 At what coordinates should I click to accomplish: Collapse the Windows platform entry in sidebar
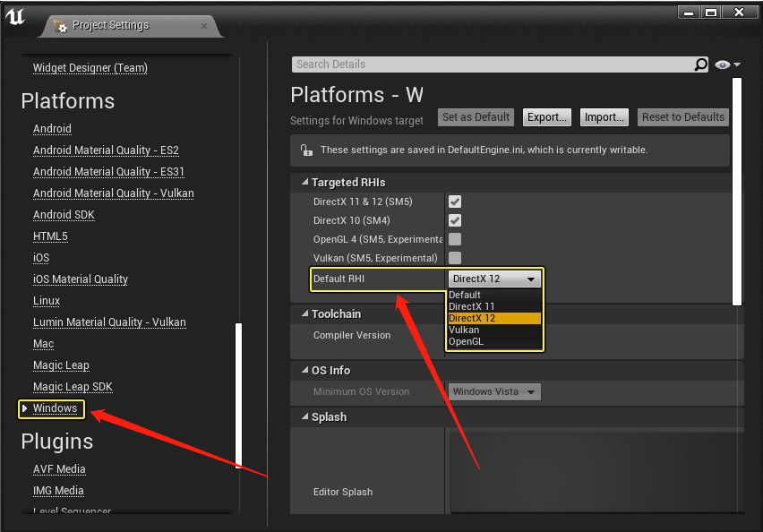24,408
